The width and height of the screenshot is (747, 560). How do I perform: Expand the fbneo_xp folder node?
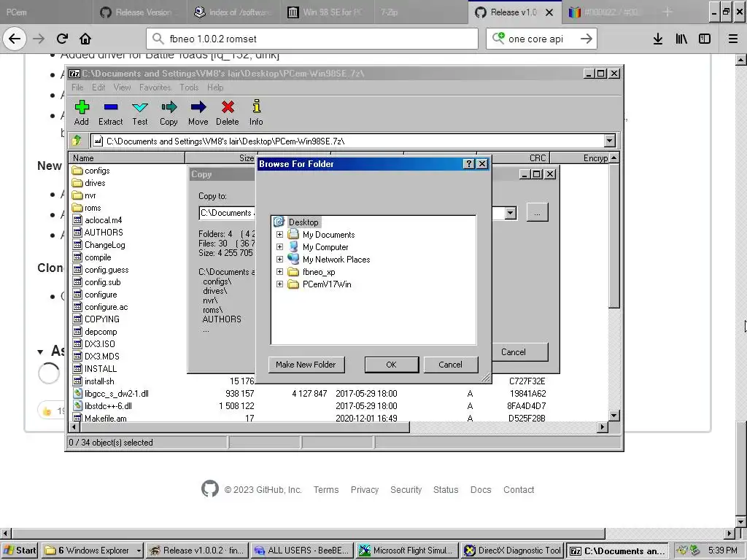279,272
